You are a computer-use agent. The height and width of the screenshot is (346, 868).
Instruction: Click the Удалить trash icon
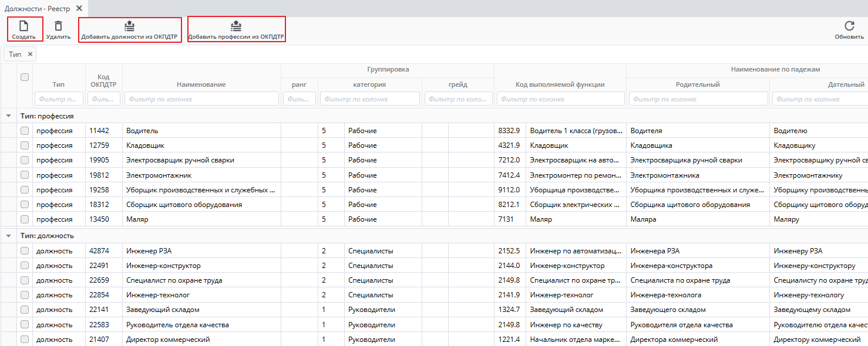pyautogui.click(x=58, y=26)
